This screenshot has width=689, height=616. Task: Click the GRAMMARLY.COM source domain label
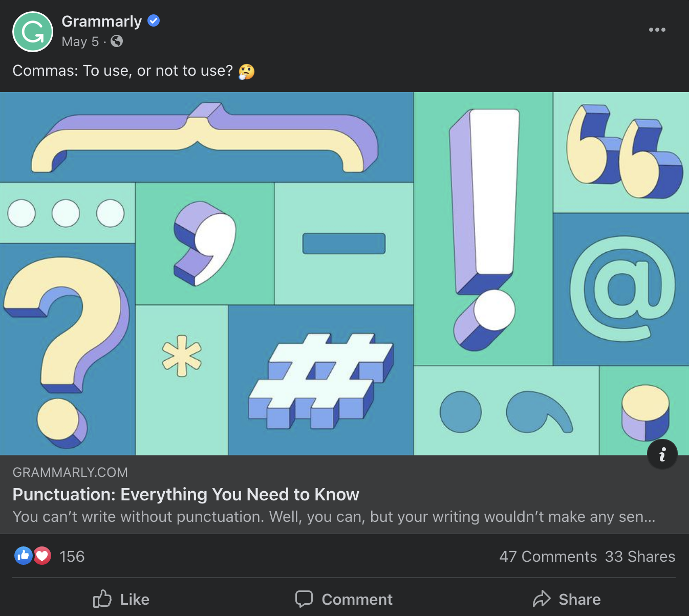pyautogui.click(x=70, y=472)
